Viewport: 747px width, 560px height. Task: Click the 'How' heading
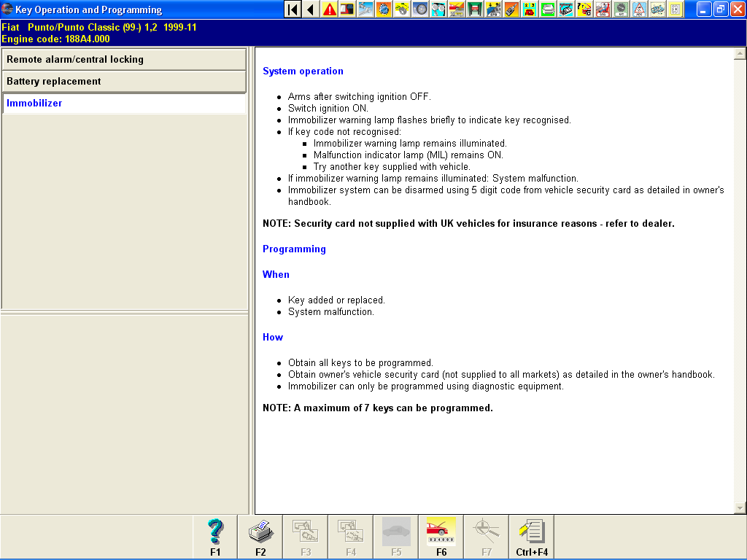(x=273, y=337)
